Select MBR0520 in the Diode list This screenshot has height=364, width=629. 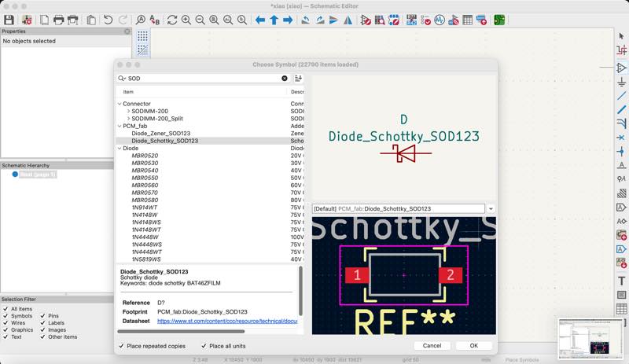coord(145,156)
